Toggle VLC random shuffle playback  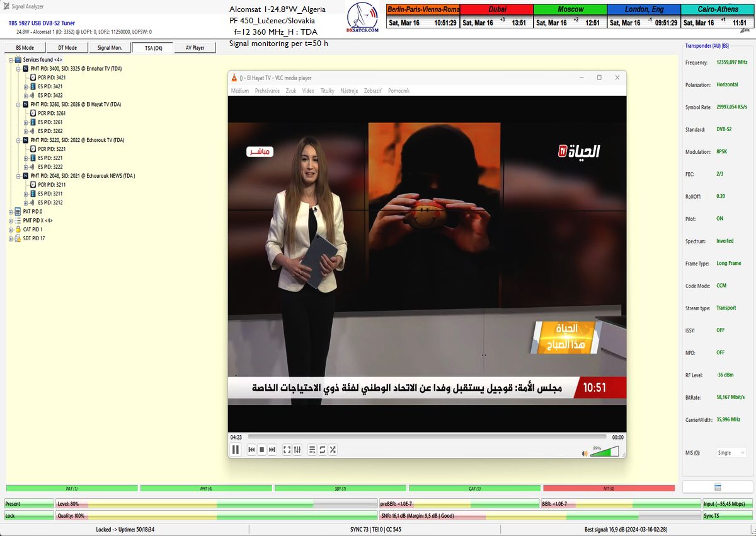tap(333, 450)
